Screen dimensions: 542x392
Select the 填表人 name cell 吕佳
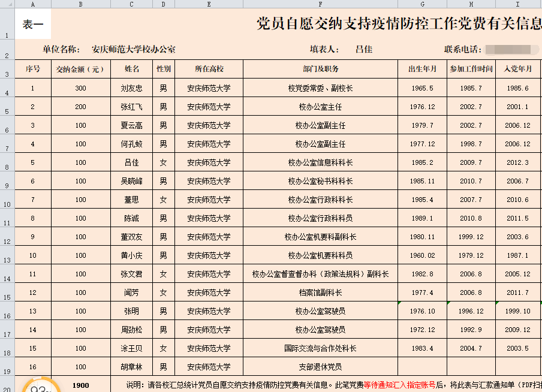coord(363,49)
